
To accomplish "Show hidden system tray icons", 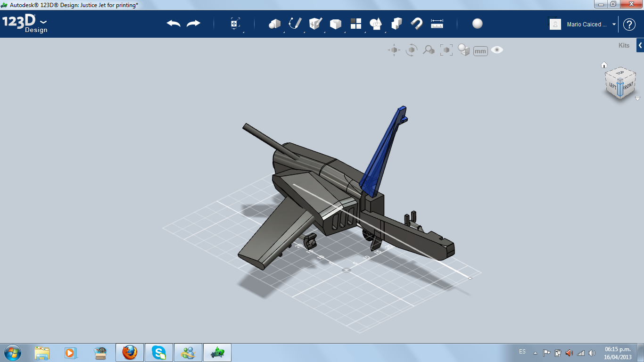I will [535, 353].
